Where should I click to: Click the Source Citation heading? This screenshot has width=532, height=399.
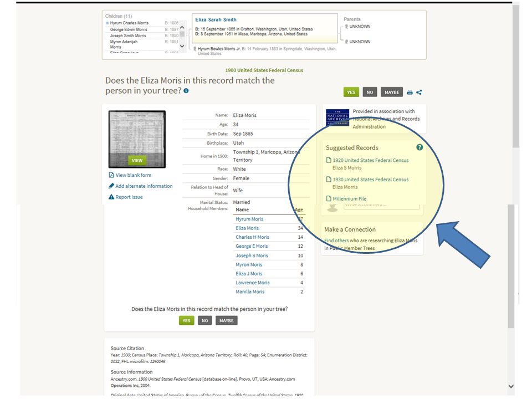[x=127, y=349]
